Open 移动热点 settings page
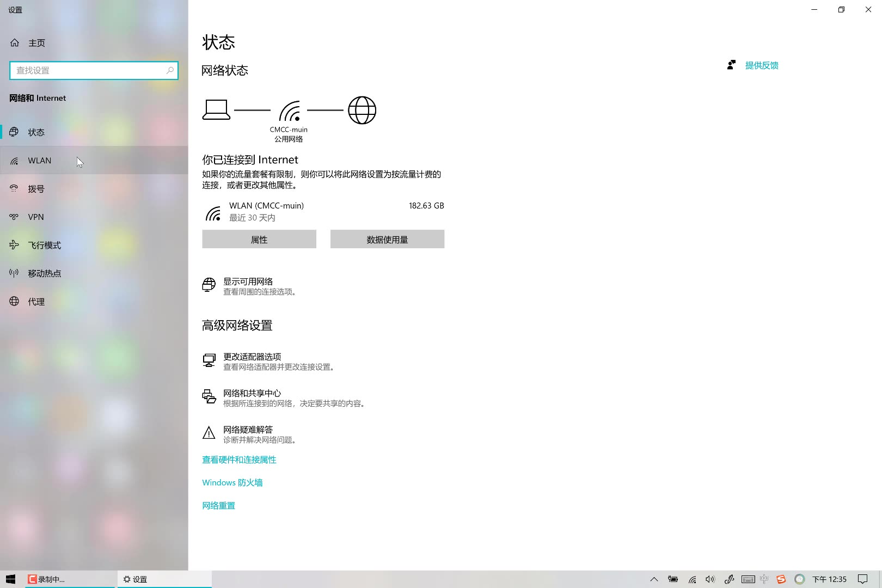The image size is (882, 588). 94,273
